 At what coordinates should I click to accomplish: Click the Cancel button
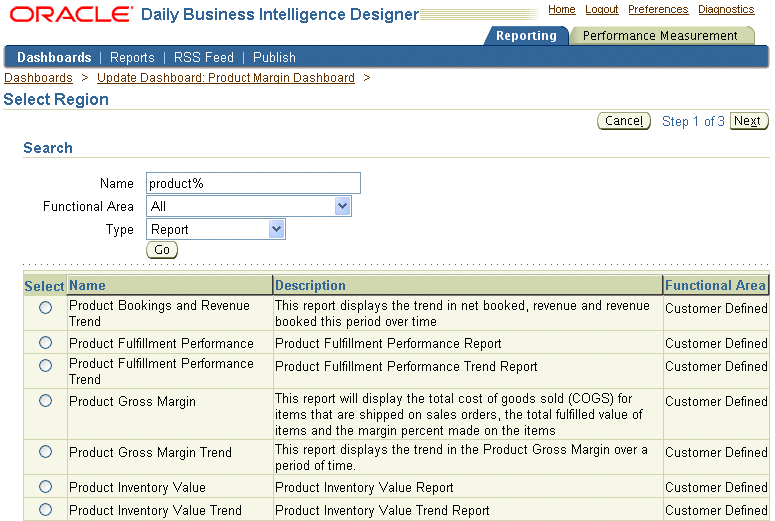pyautogui.click(x=624, y=121)
